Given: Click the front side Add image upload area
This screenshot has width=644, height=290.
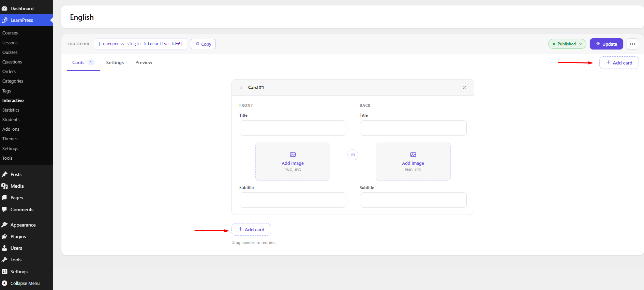Looking at the screenshot, I should (x=293, y=162).
